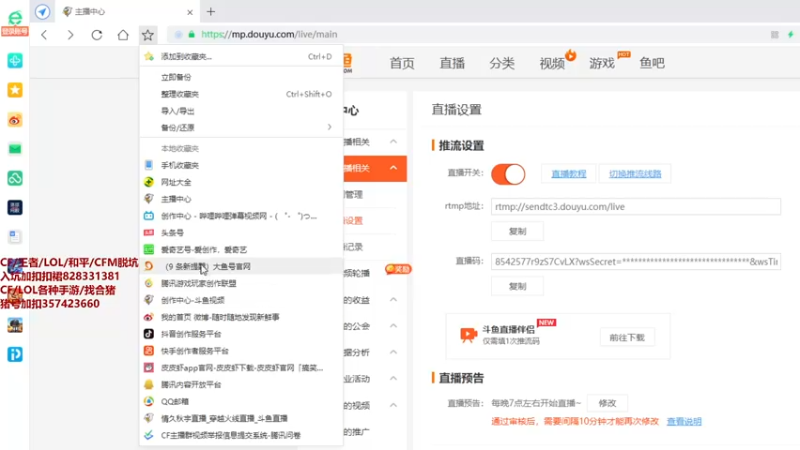Collapse the 的公会 section chevron
The width and height of the screenshot is (800, 450).
click(x=393, y=326)
